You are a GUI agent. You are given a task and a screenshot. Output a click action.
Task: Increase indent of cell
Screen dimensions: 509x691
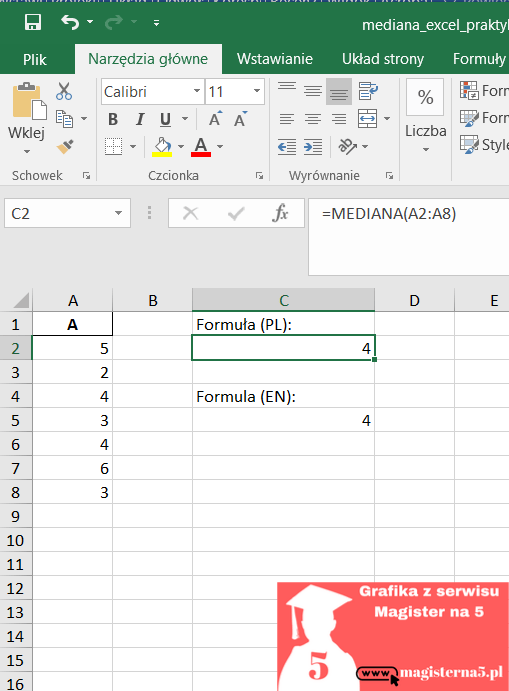point(313,146)
